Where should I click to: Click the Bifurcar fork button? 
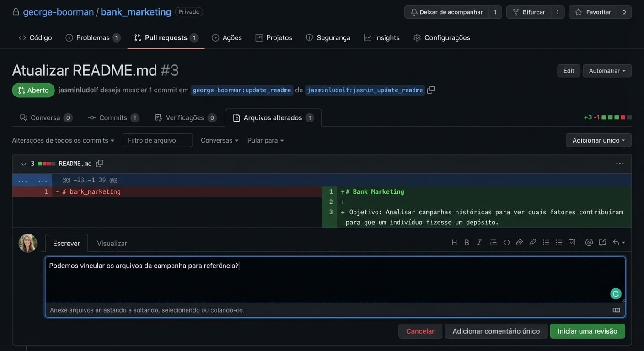click(x=529, y=12)
